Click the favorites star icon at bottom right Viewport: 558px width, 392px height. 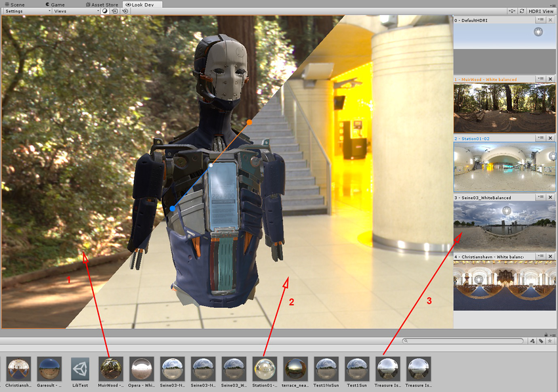[551, 340]
